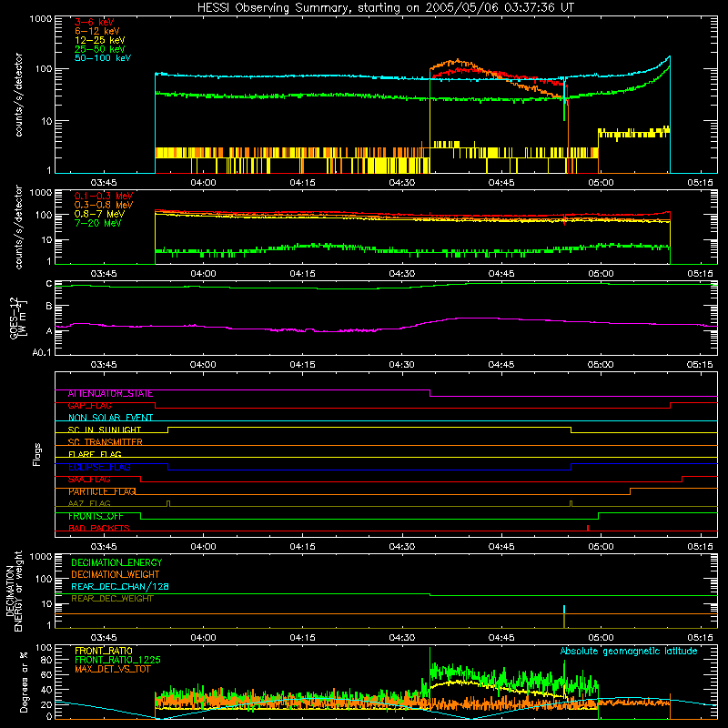728x728 pixels.
Task: Select the DECIMATION_ENERGY legend label
Action: pyautogui.click(x=116, y=562)
